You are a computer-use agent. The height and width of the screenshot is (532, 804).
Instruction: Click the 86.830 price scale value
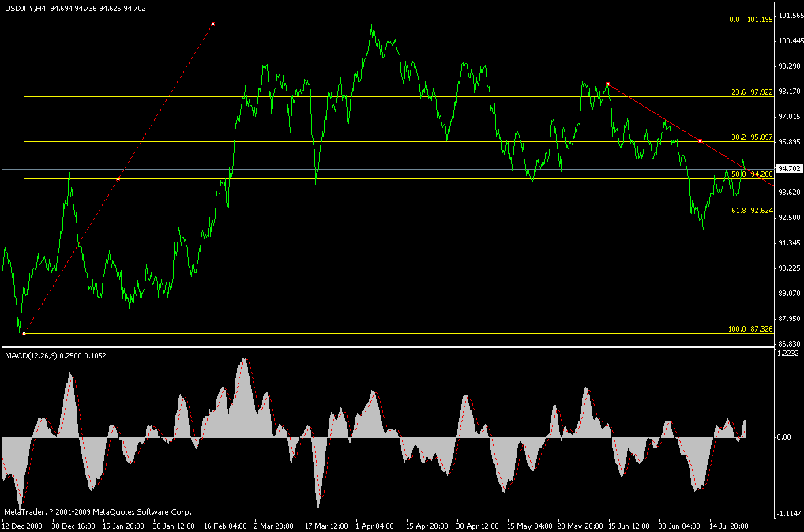790,344
